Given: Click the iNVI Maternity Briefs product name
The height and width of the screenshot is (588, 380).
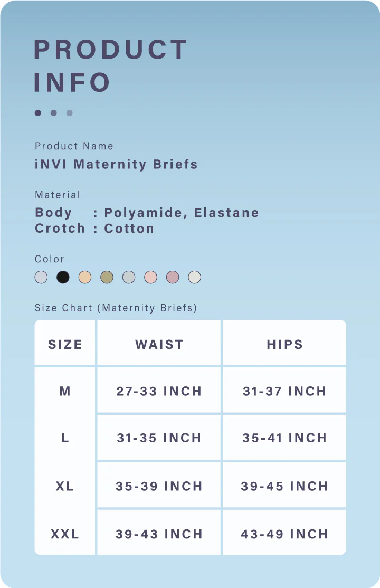Looking at the screenshot, I should [116, 164].
